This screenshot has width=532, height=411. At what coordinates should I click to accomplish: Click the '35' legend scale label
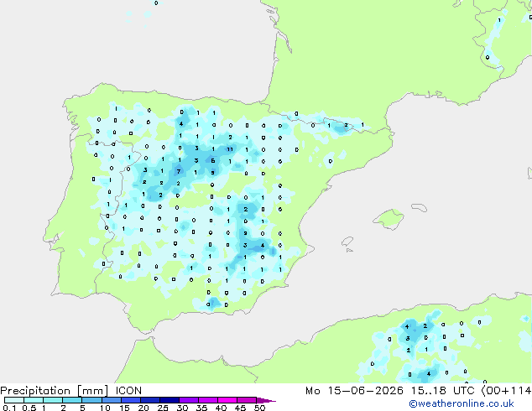[201, 408]
